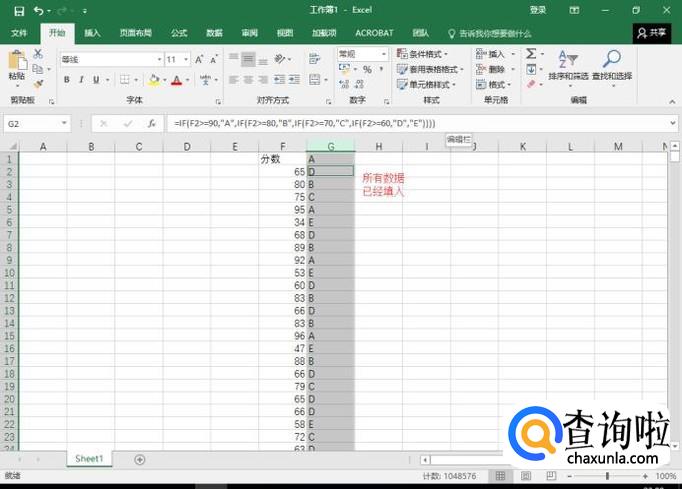
Task: Click the Insert cells button
Action: click(x=495, y=54)
